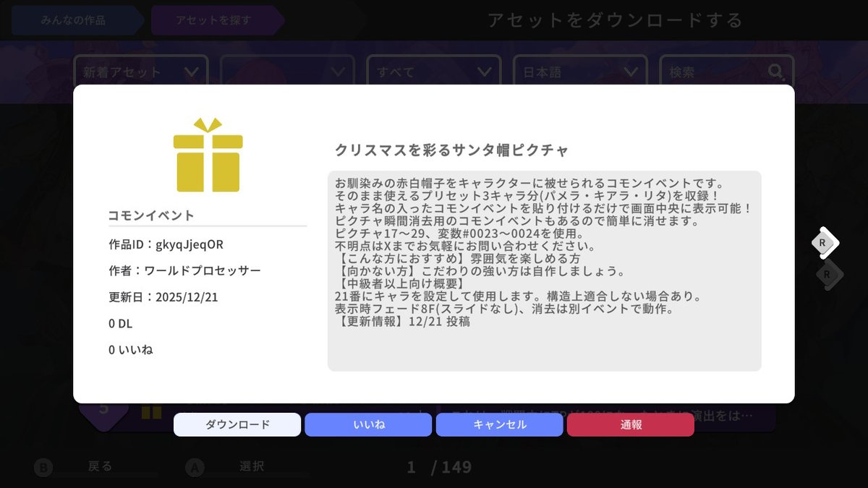Click the 0 いいね like count

tap(131, 349)
